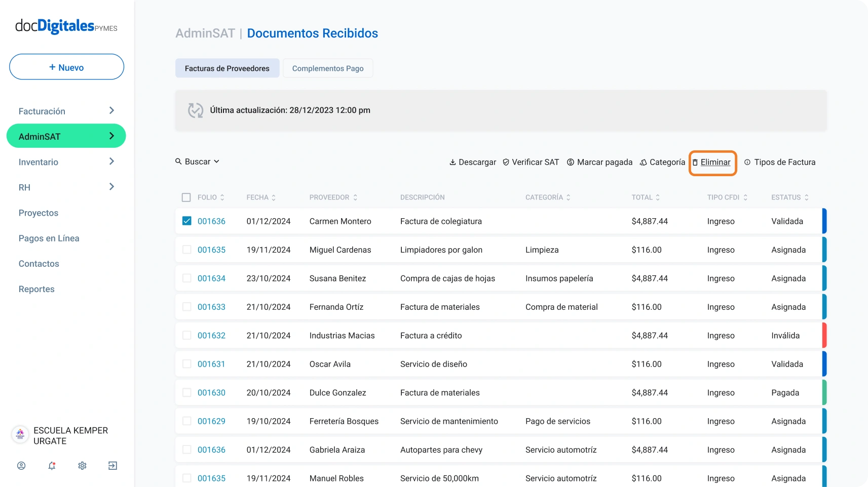Open Pagos en Línea in the sidebar
The image size is (868, 487).
(49, 238)
